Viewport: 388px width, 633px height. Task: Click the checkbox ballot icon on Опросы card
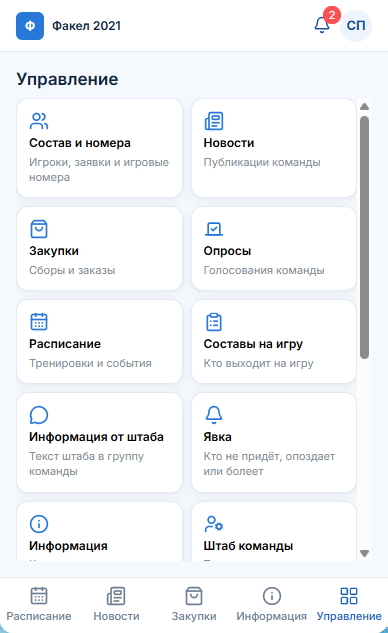click(x=214, y=229)
